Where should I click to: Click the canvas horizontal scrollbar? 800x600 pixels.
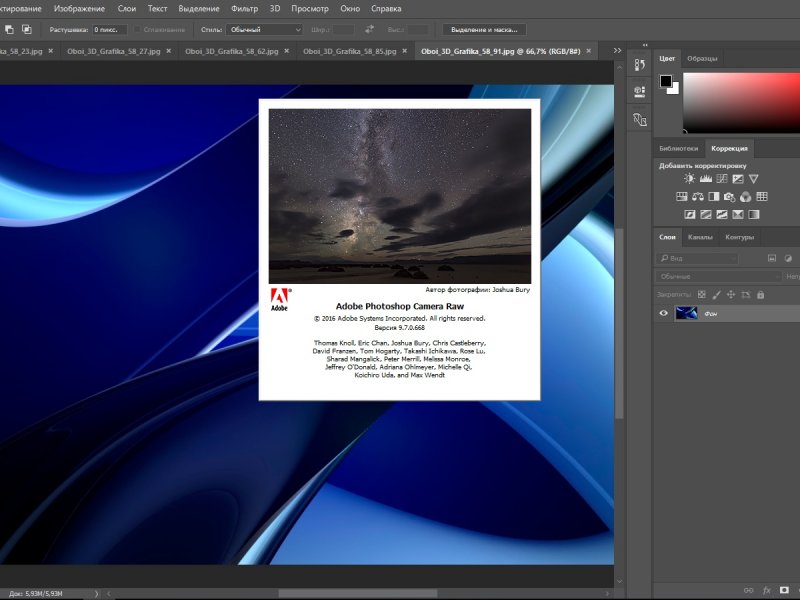click(x=358, y=594)
